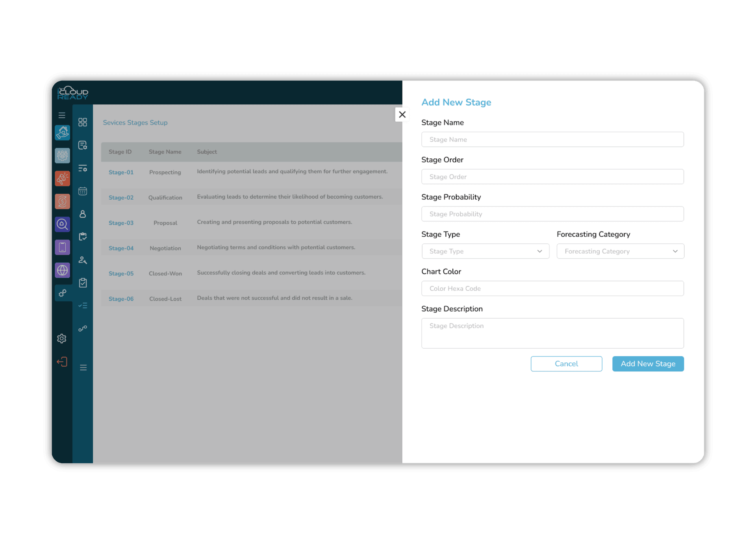This screenshot has height=544, width=756.
Task: Click the logout icon at sidebar bottom
Action: click(62, 361)
